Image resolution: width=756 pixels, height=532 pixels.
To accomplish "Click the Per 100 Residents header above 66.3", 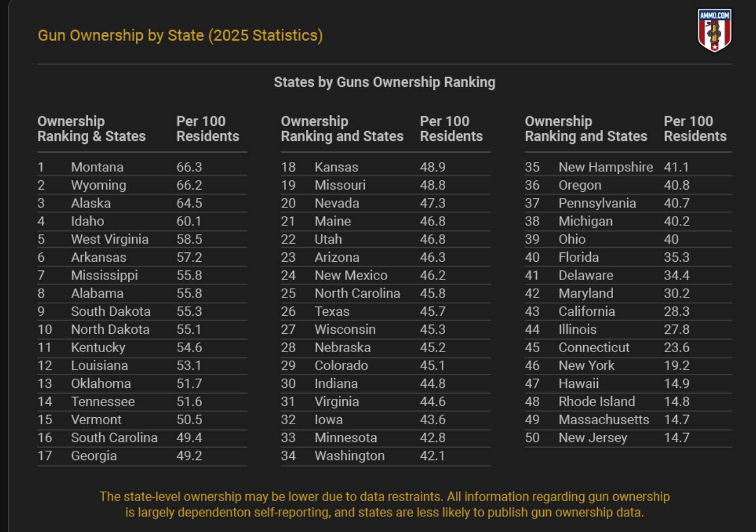I will click(207, 129).
